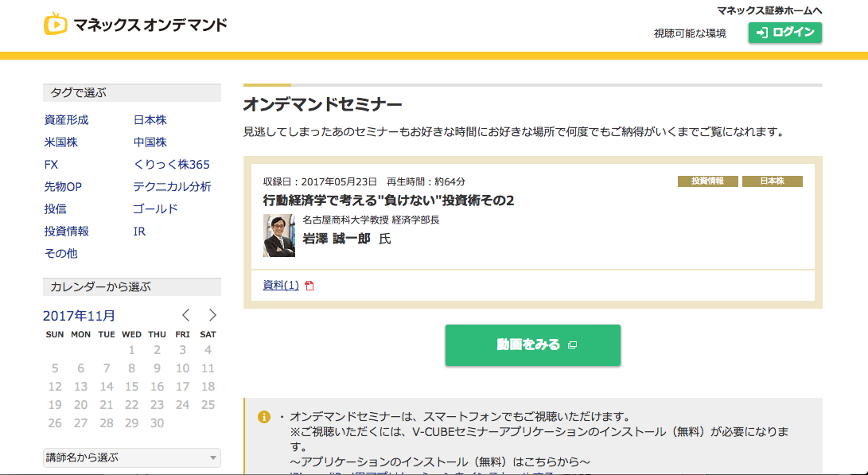Open マネックス証券ホームへ link
Screen dimensions: 868x475
[769, 10]
